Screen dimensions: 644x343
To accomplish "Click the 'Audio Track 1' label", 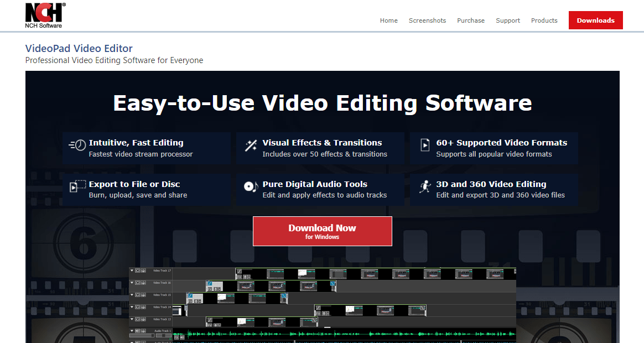I will click(163, 331).
